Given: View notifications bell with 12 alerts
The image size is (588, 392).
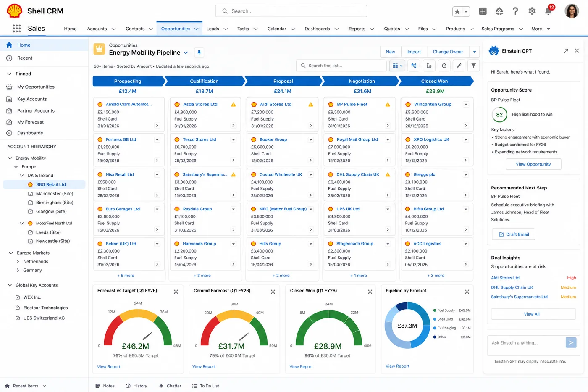Looking at the screenshot, I should click(x=549, y=11).
